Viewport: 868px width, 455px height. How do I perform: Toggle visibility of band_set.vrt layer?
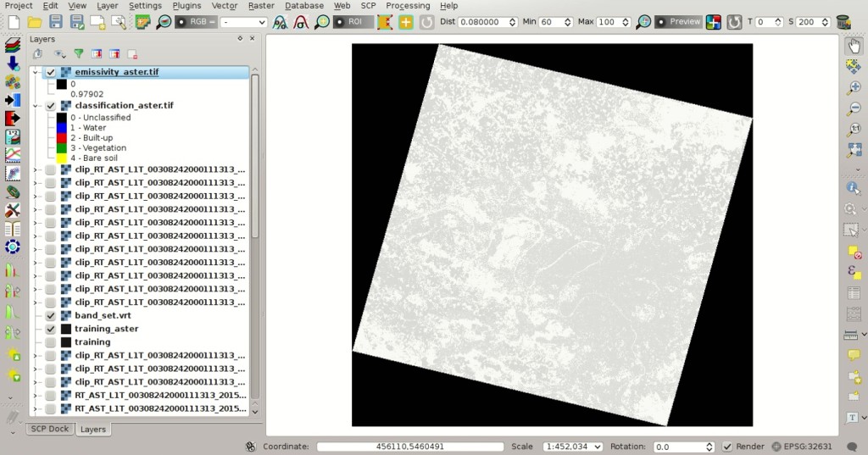tap(50, 315)
